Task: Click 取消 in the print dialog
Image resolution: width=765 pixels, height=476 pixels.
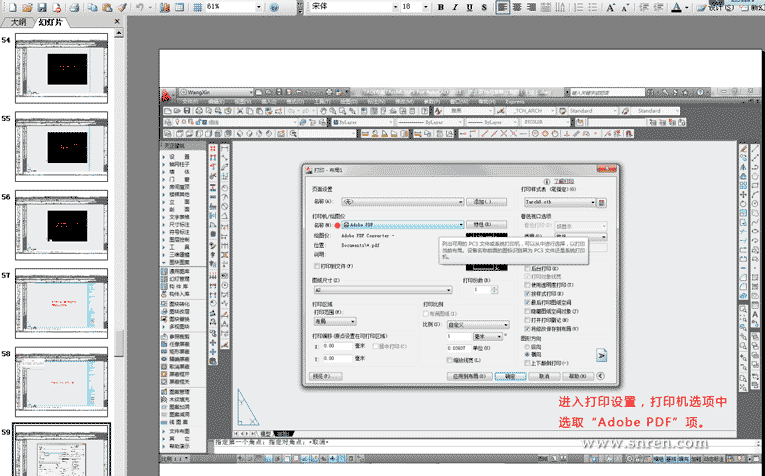Action: [544, 377]
